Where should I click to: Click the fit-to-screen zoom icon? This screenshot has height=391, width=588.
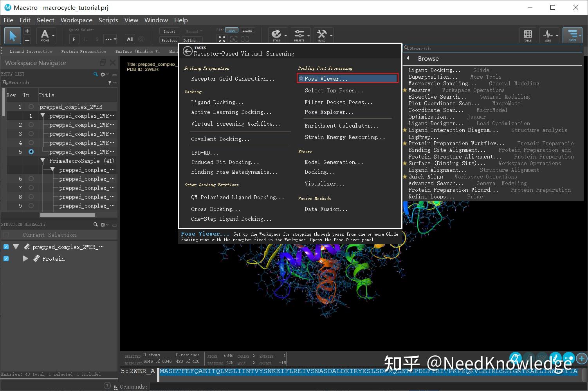[x=222, y=39]
